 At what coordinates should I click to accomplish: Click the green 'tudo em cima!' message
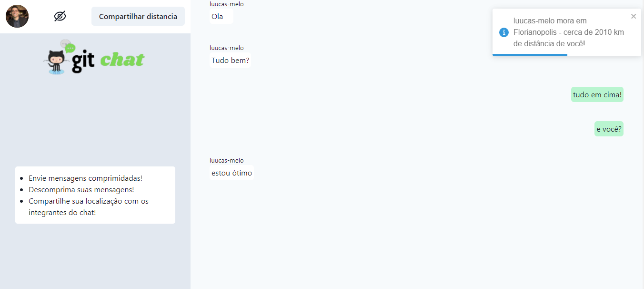[x=597, y=95]
